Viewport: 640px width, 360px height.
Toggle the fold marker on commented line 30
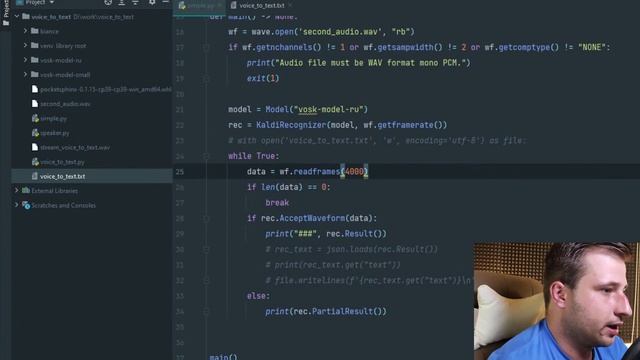click(206, 249)
